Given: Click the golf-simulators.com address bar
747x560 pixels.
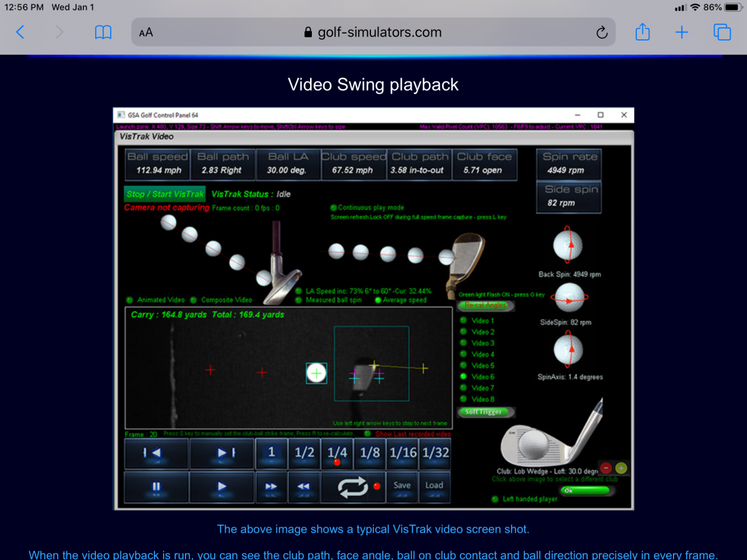Looking at the screenshot, I should pyautogui.click(x=374, y=32).
